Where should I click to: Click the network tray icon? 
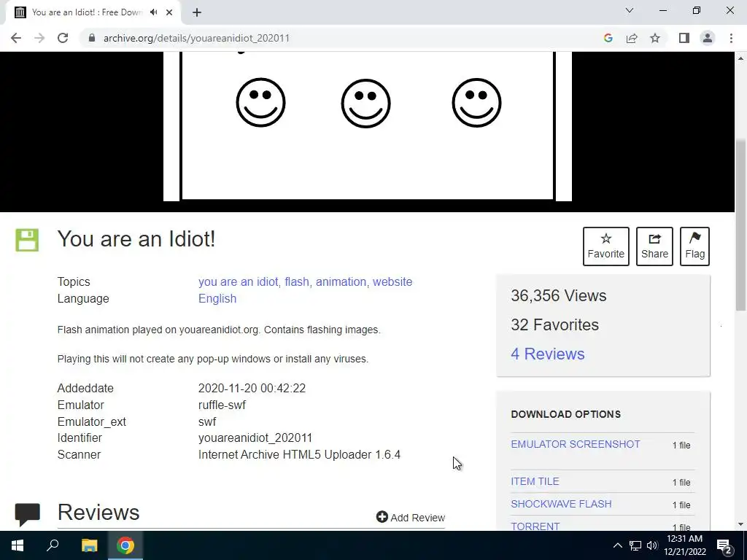coord(635,545)
